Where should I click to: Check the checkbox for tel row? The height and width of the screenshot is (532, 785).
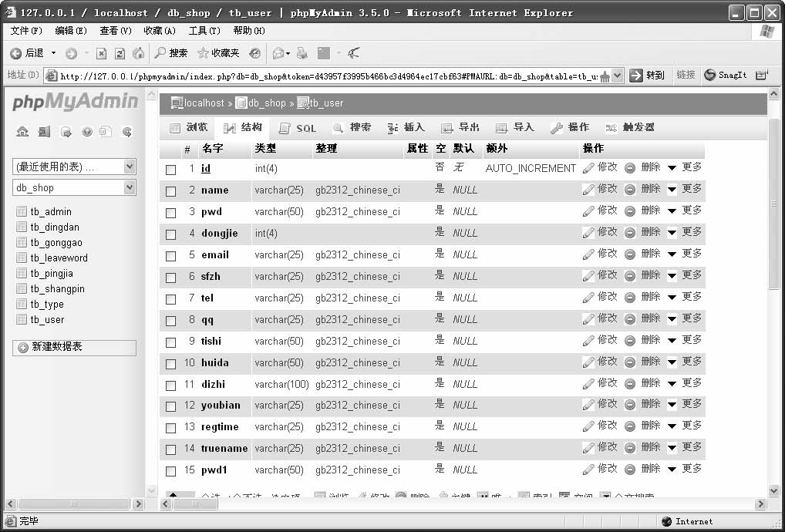tap(170, 299)
